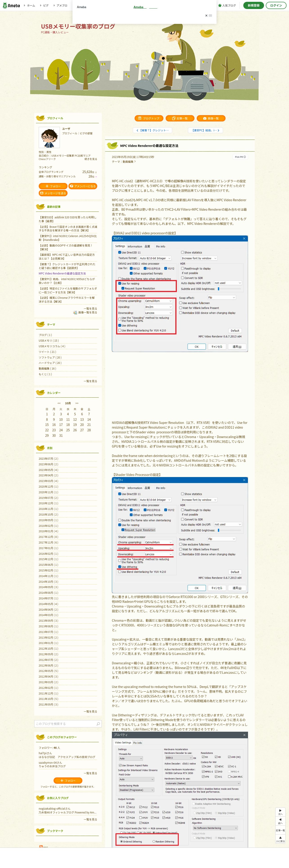Click the このブログを検索する search field
This screenshot has height=868, width=289.
(65, 724)
